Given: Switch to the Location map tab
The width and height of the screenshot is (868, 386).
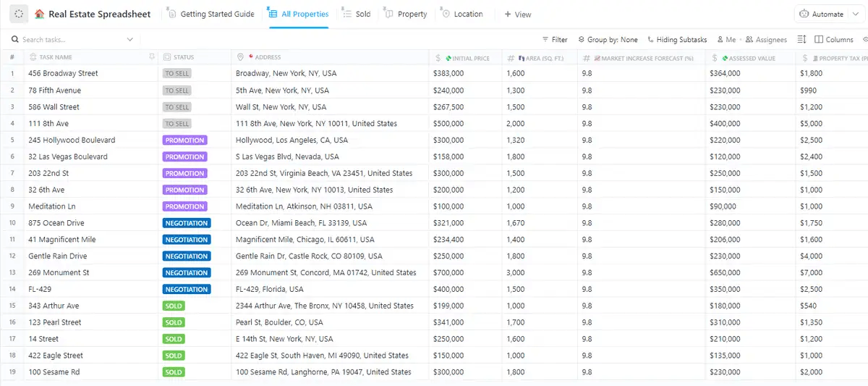Looking at the screenshot, I should tap(462, 14).
